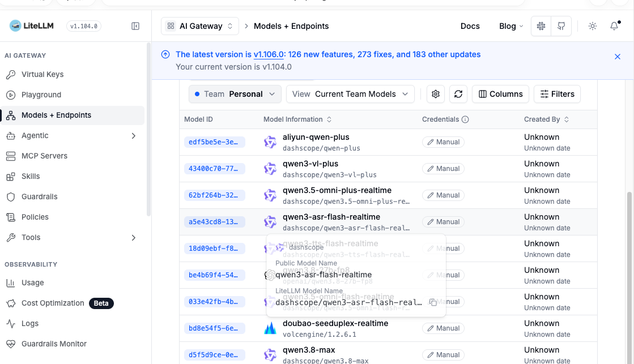Open the Slack community icon

[541, 26]
